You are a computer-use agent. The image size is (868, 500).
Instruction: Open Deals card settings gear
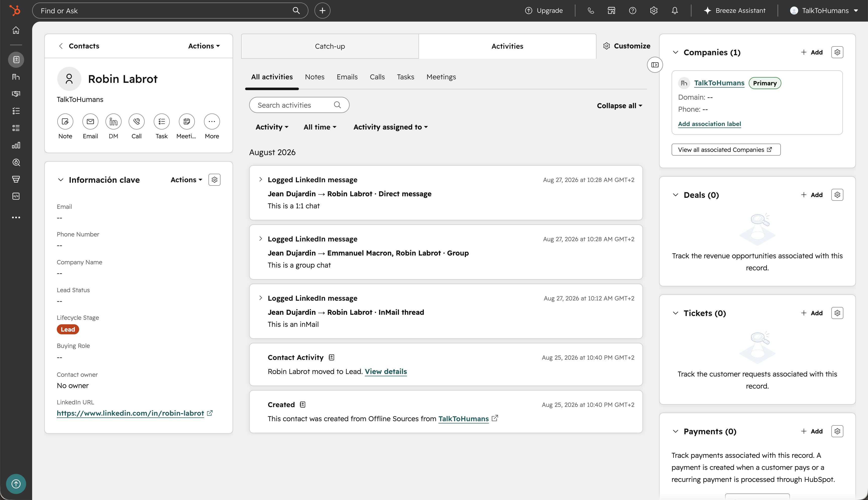click(x=837, y=195)
